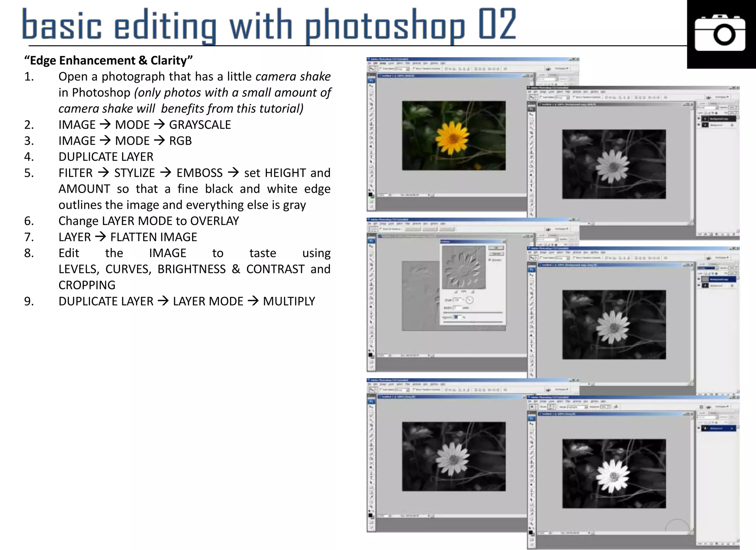Open the Opacity arrow in top-right Layers panel
This screenshot has height=550, width=756.
point(737,107)
